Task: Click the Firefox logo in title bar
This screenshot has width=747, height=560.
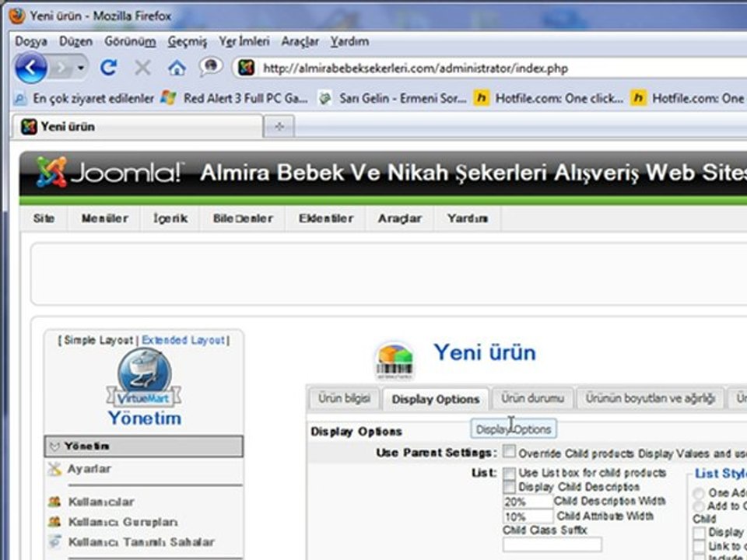Action: (x=16, y=16)
